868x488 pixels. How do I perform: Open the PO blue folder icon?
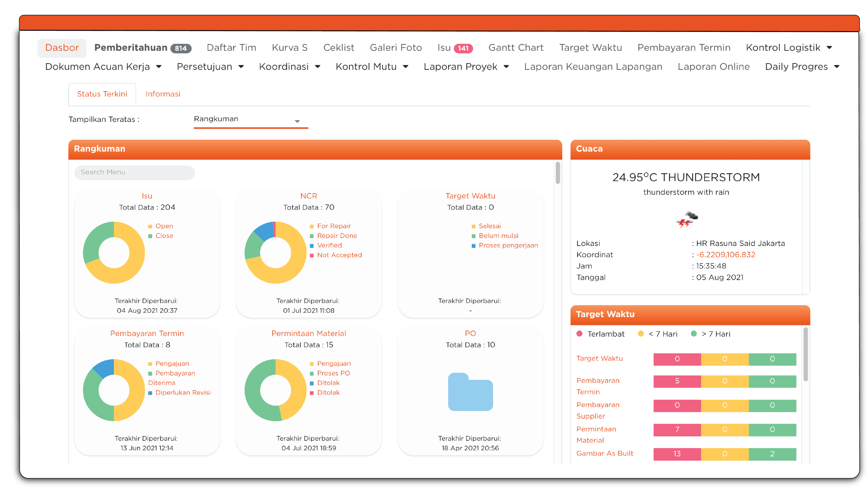[x=470, y=391]
